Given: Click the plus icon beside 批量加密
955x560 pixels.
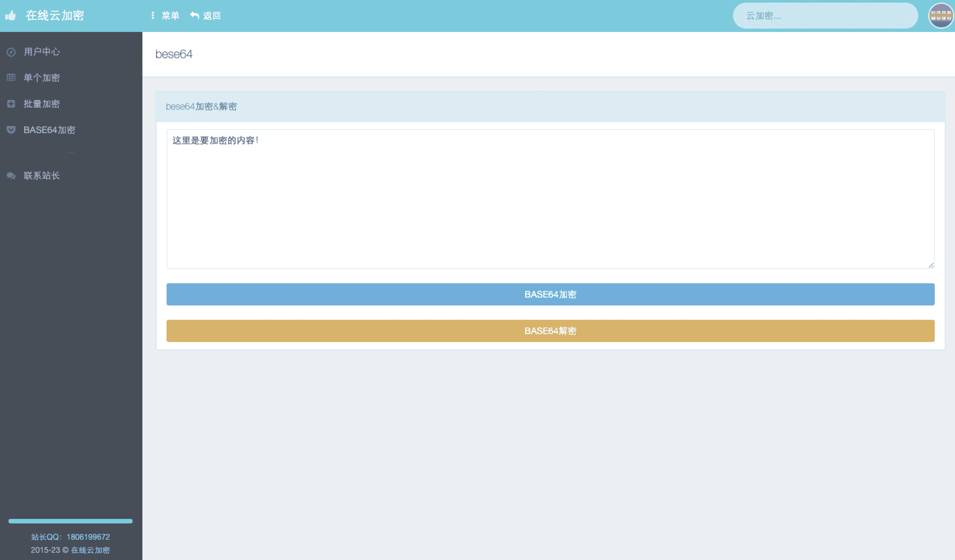Looking at the screenshot, I should click(11, 104).
